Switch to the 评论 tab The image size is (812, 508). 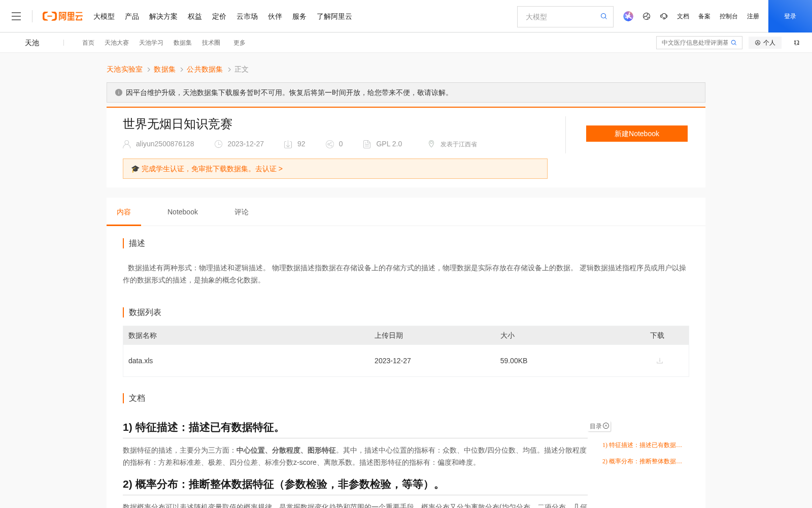coord(242,212)
